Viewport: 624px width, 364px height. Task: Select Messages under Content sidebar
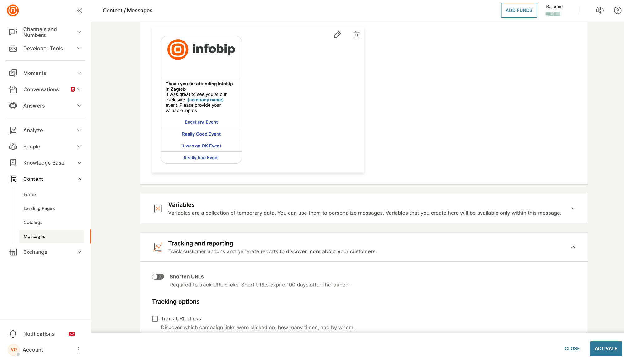[x=34, y=236]
